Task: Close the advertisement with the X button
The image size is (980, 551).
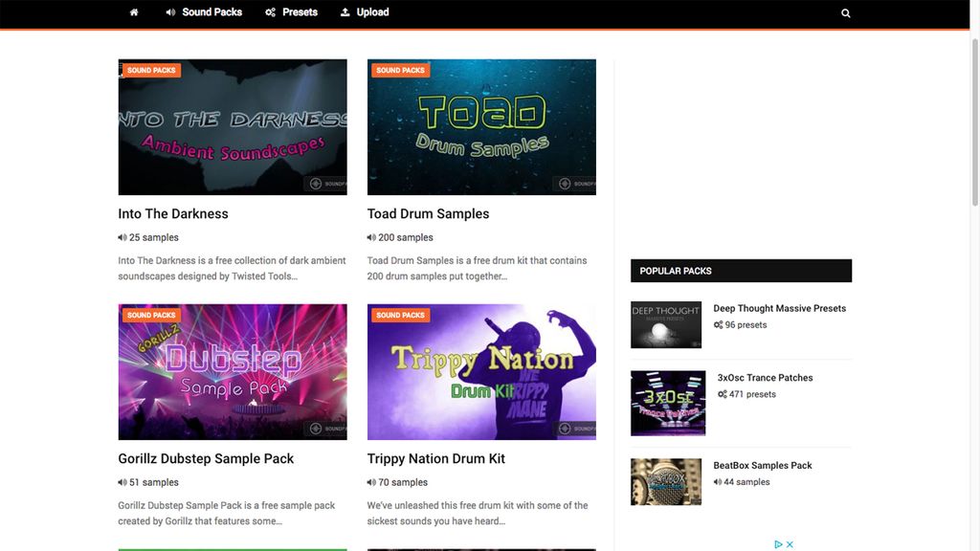Action: [788, 543]
